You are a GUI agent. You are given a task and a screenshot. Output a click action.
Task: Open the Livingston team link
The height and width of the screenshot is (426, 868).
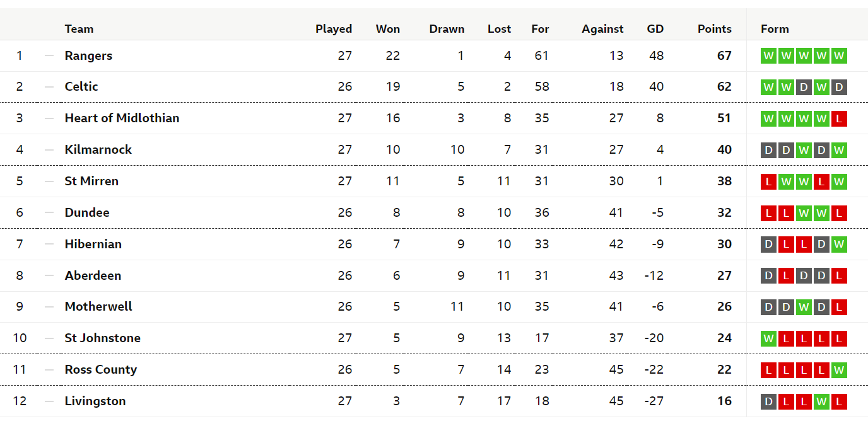[x=95, y=401]
